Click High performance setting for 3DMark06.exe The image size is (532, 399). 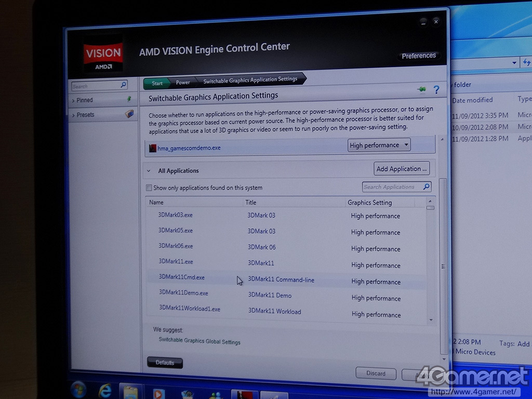coord(376,249)
